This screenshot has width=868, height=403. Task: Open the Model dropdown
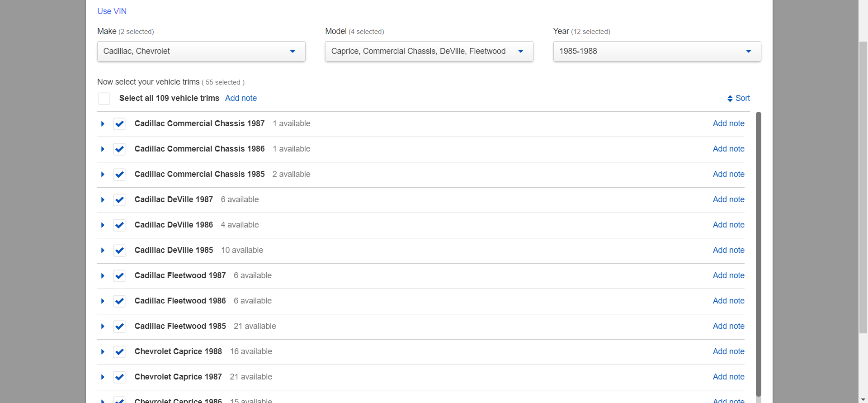[x=429, y=52]
